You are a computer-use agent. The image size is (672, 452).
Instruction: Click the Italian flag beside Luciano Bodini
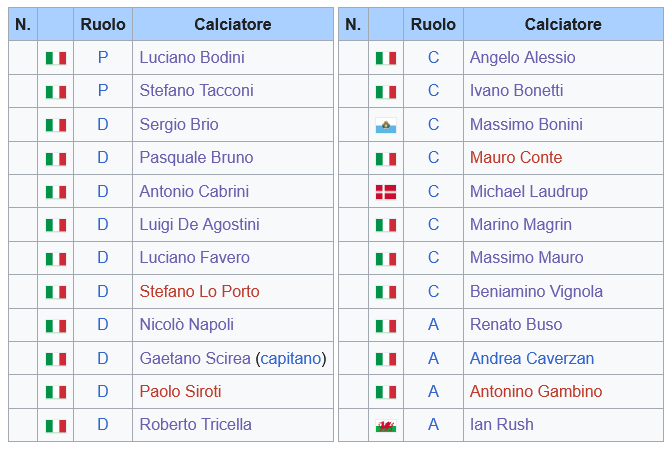point(56,58)
